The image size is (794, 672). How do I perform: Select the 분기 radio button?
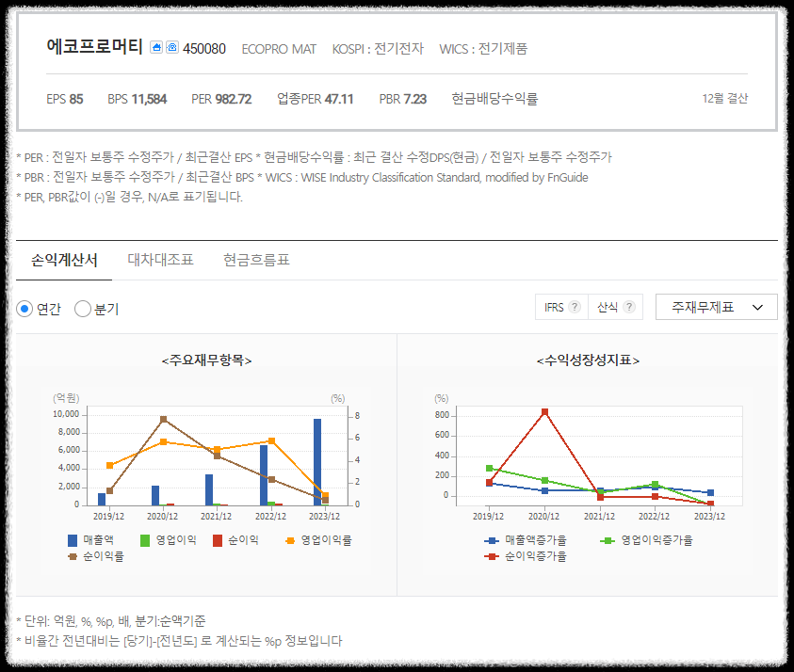[x=83, y=309]
